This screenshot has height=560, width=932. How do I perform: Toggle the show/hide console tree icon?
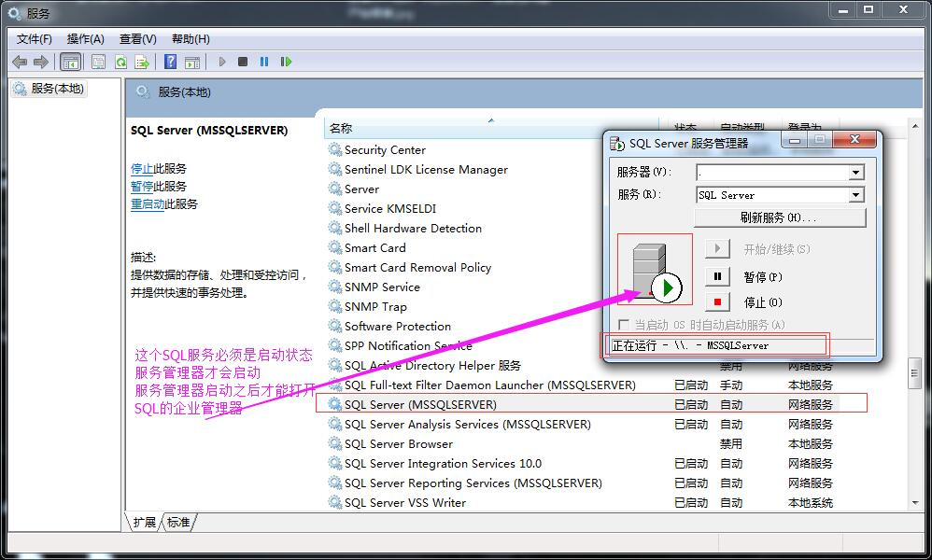[x=70, y=62]
